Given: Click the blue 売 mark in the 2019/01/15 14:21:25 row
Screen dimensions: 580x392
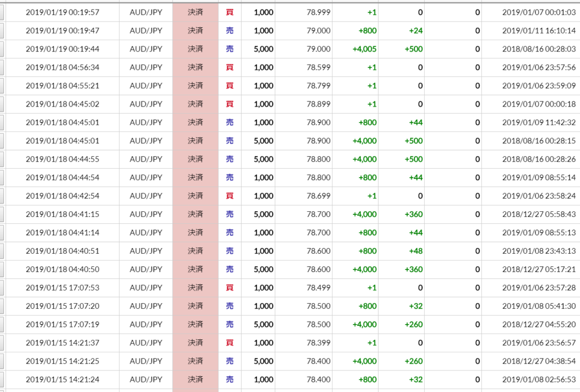Looking at the screenshot, I should (x=230, y=361).
